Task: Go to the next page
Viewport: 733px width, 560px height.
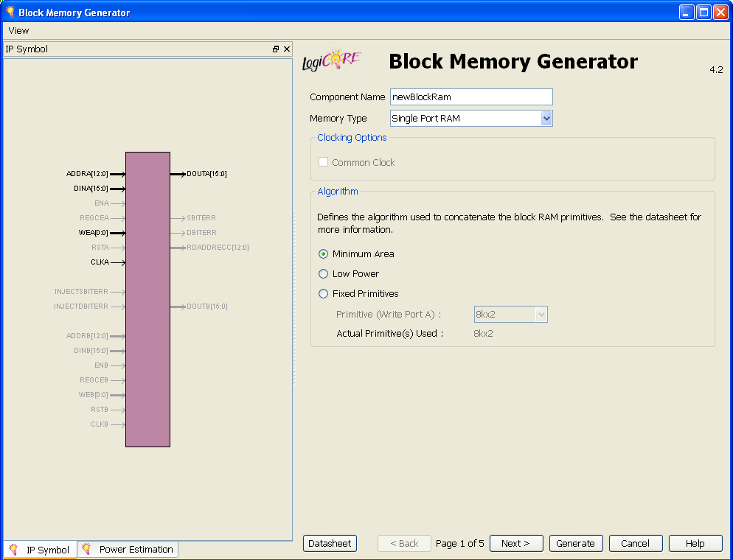Action: tap(516, 544)
